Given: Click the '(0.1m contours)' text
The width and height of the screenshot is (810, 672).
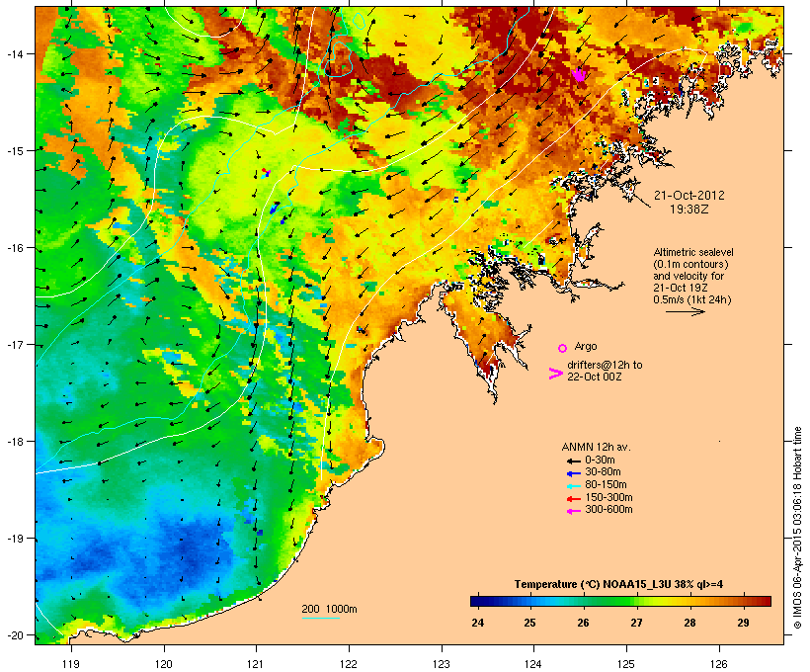Looking at the screenshot, I should pyautogui.click(x=690, y=264).
